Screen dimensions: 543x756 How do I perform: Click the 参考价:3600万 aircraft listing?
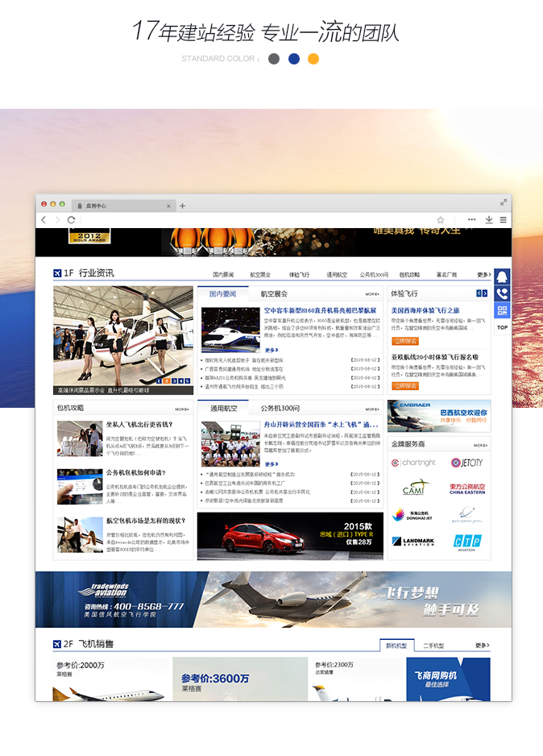[x=240, y=679]
